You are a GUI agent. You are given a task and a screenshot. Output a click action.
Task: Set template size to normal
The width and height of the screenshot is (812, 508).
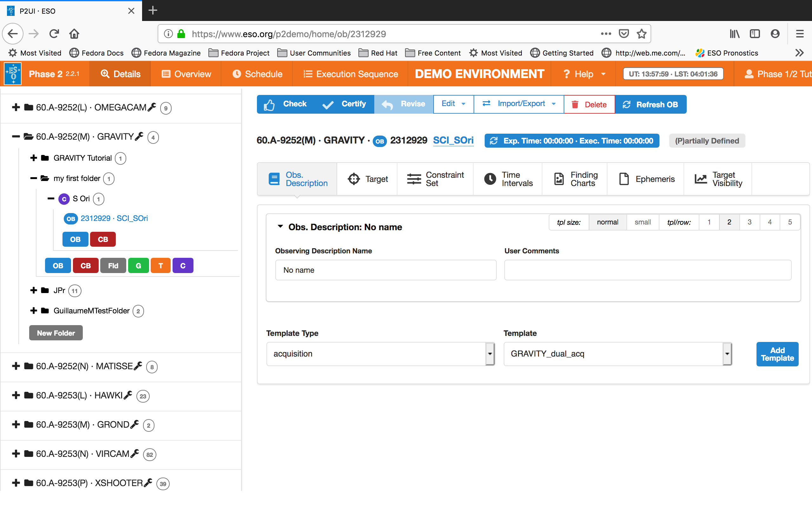(607, 222)
